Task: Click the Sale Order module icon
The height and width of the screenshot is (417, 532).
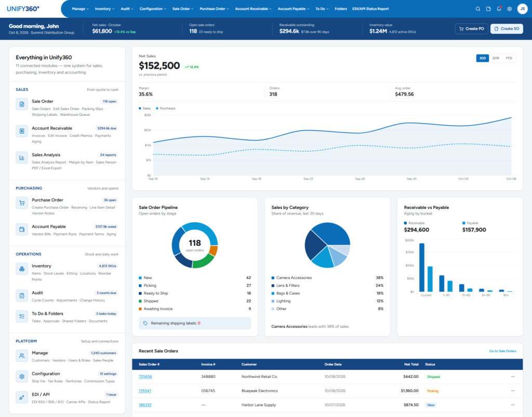Action: click(22, 104)
